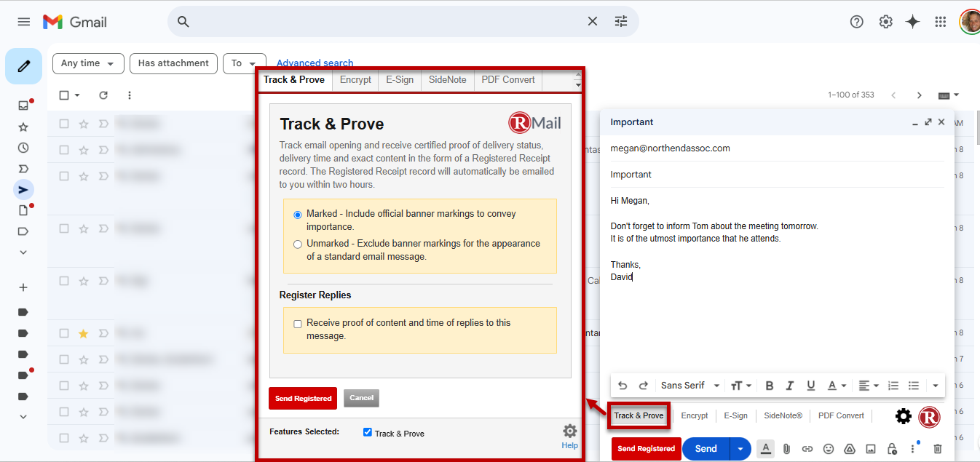Image resolution: width=980 pixels, height=462 pixels.
Task: Expand the Any time filter dropdown
Action: [x=88, y=63]
